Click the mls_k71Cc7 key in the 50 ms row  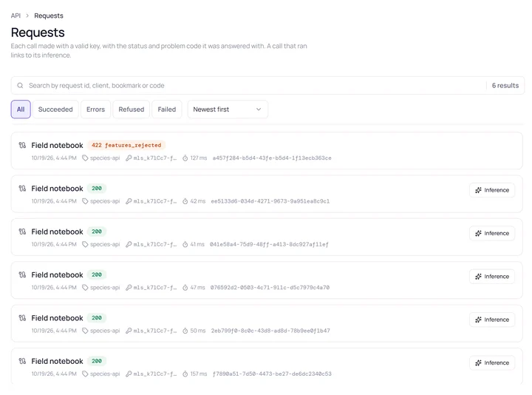click(155, 331)
